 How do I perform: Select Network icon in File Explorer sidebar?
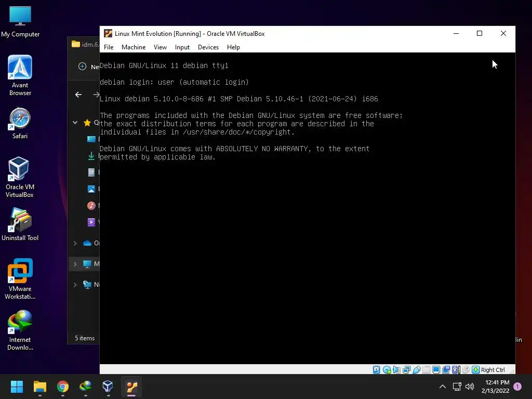click(87, 285)
